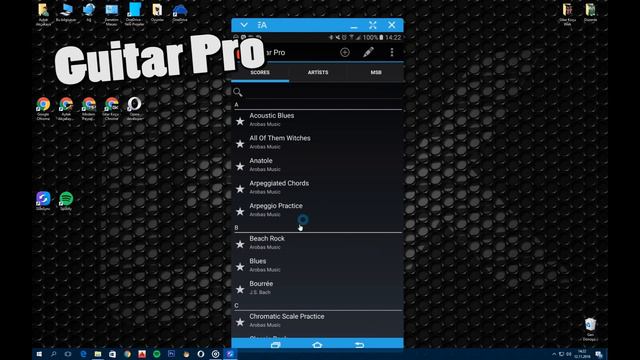Select the Oyunlar folder on the desktop

[157, 13]
